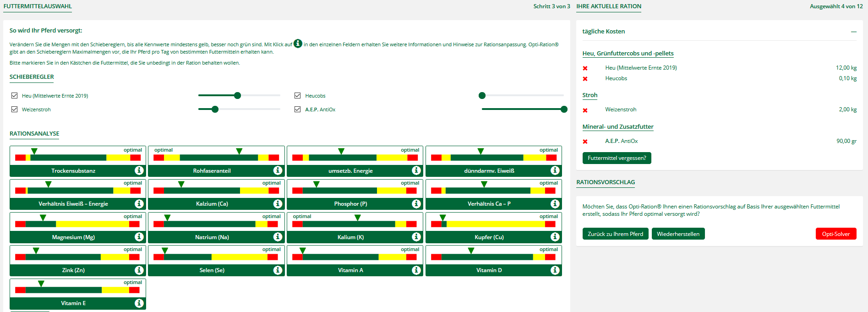Remove Heucobs with red X icon
868x312 pixels.
pyautogui.click(x=585, y=79)
